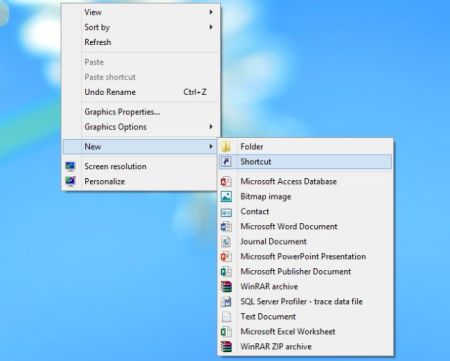Click the disabled Paste shortcut entry
This screenshot has width=450, height=361.
coord(140,77)
